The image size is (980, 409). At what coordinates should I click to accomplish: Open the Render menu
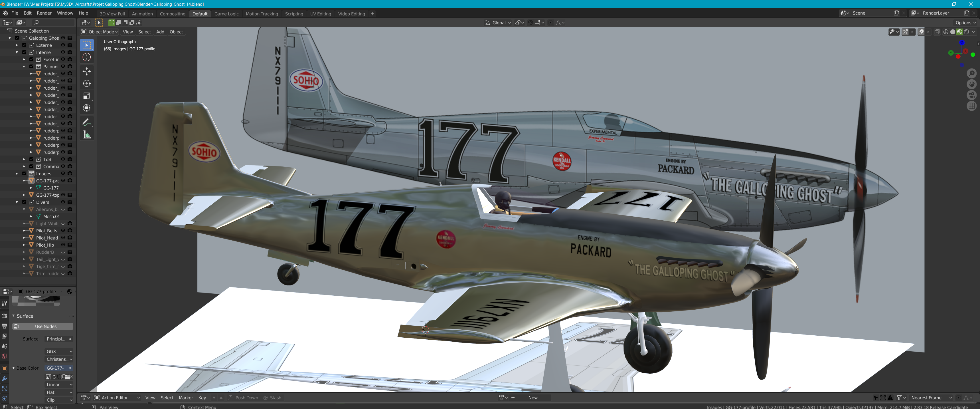44,13
